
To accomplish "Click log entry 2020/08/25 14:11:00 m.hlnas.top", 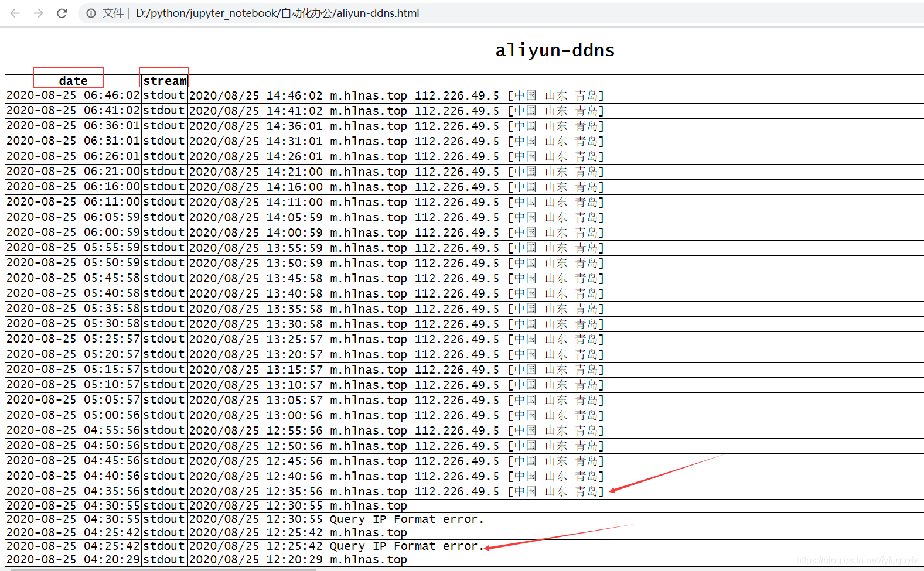I will pyautogui.click(x=396, y=202).
